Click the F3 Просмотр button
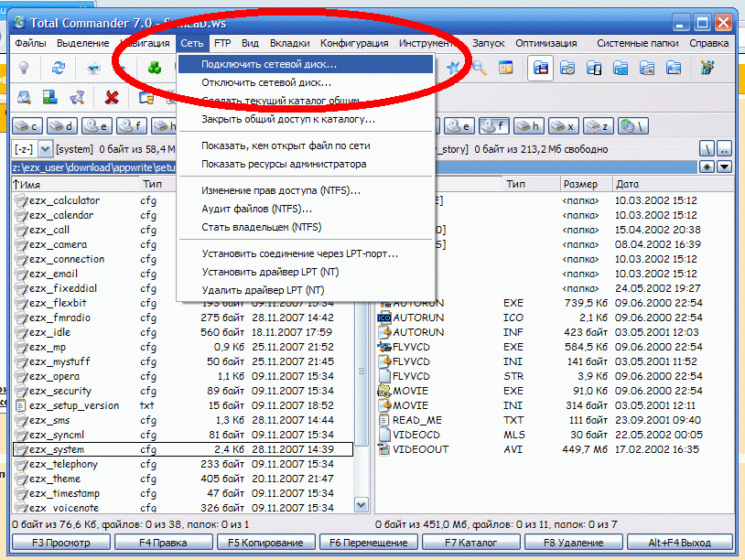The width and height of the screenshot is (745, 560). pos(60,543)
